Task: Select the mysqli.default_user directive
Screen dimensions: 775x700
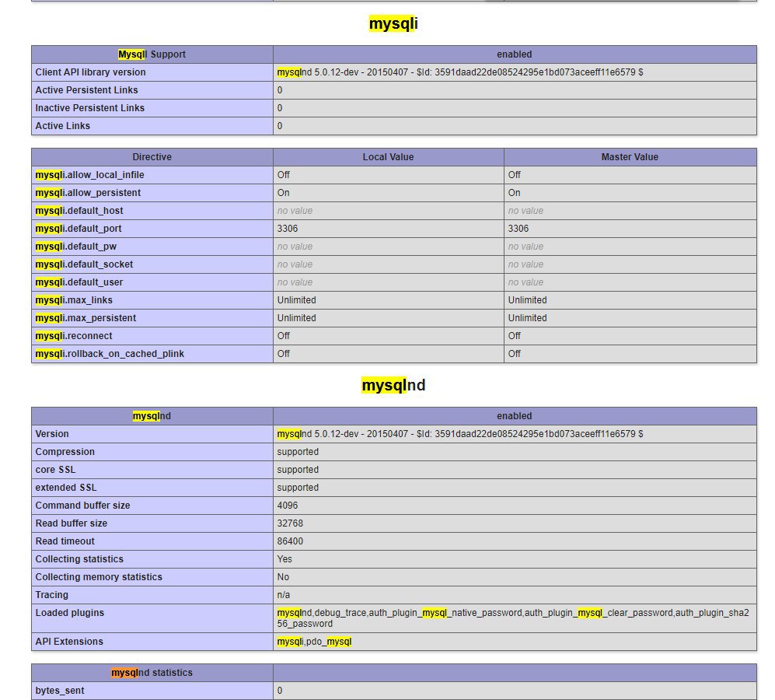Action: (x=79, y=282)
